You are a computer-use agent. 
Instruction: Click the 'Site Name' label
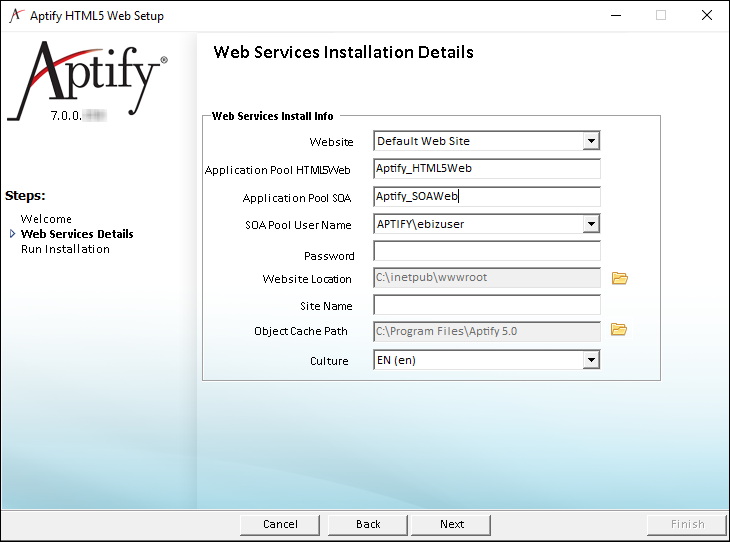(326, 306)
